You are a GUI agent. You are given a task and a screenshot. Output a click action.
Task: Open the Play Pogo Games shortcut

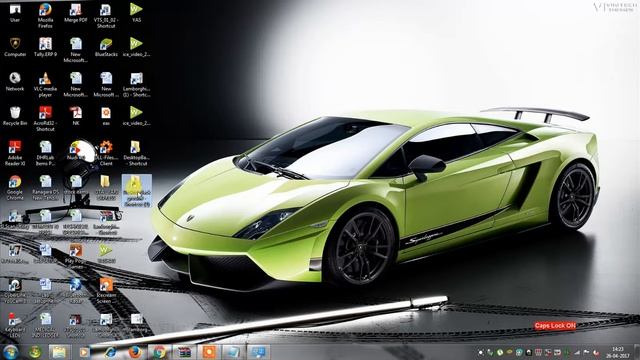(76, 256)
